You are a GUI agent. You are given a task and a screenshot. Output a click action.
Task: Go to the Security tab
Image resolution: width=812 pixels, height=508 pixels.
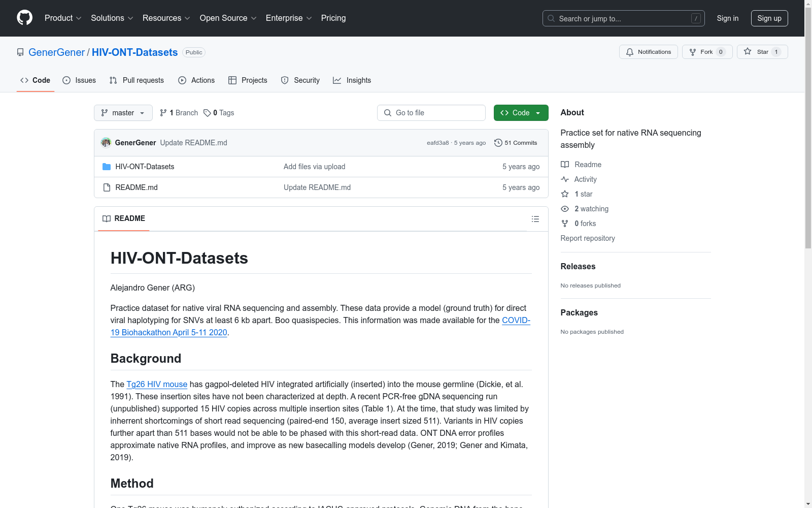coord(300,80)
